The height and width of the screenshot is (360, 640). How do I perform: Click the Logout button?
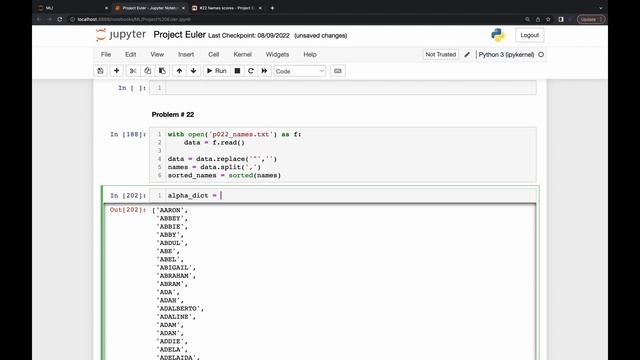pyautogui.click(x=529, y=35)
